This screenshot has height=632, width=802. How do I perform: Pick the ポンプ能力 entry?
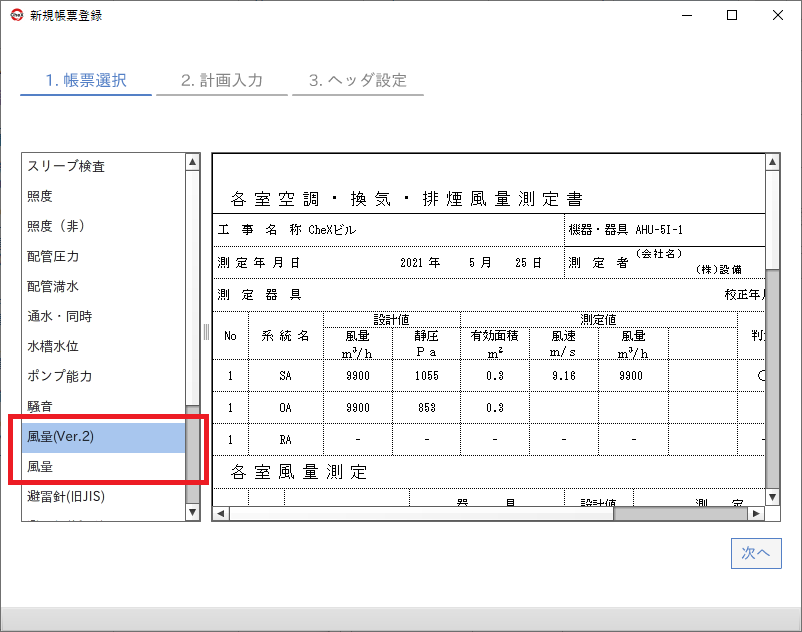pyautogui.click(x=59, y=377)
